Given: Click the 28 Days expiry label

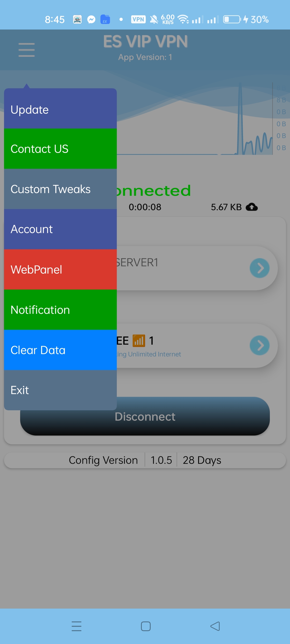Looking at the screenshot, I should pyautogui.click(x=202, y=460).
